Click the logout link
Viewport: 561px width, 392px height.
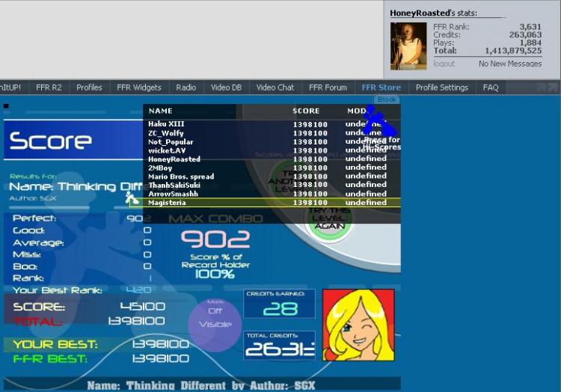[444, 64]
